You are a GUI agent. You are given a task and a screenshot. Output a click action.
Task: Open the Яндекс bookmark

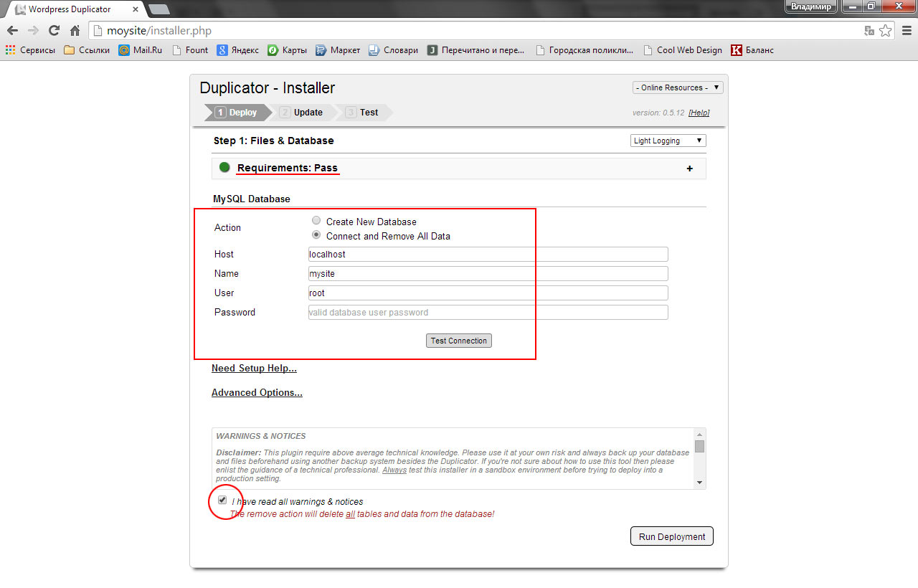238,50
